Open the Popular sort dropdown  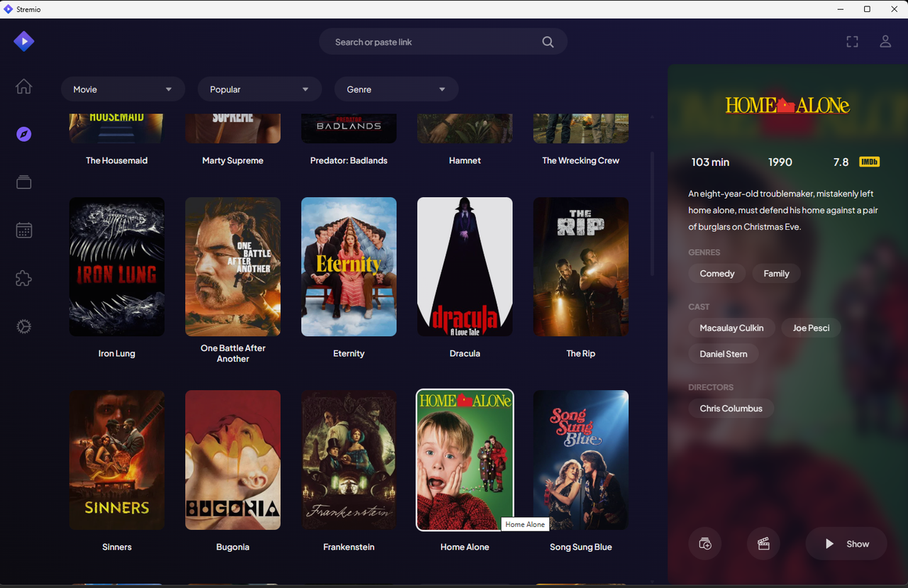pos(260,89)
